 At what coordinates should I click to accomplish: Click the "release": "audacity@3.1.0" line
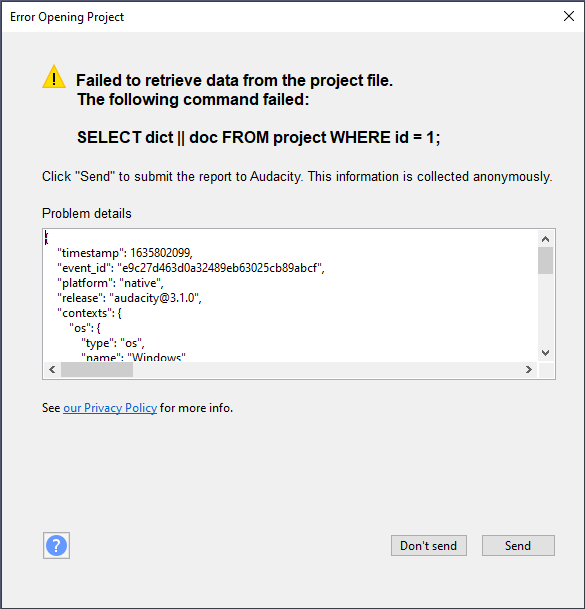pyautogui.click(x=129, y=298)
